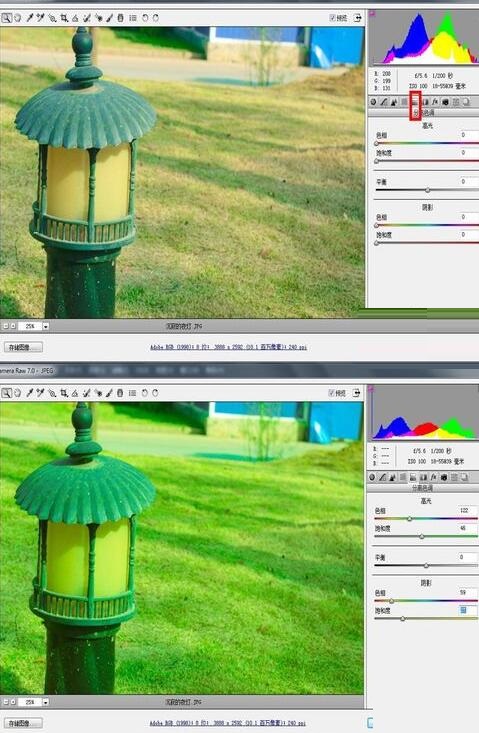This screenshot has width=479, height=733.
Task: Click shadows saturation slider handle, lower window
Action: [x=403, y=619]
